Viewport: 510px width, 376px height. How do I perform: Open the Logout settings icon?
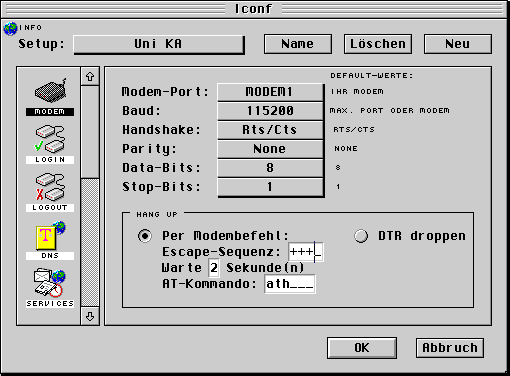pos(50,192)
